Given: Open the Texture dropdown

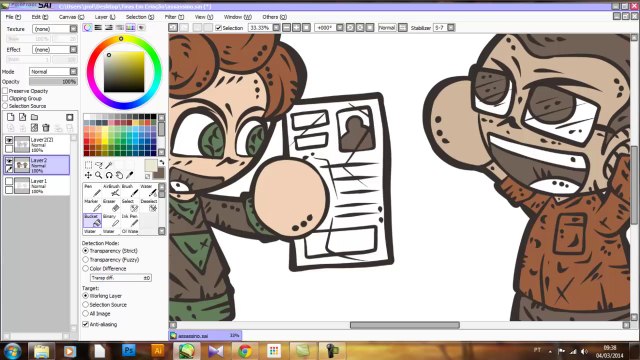Looking at the screenshot, I should (73, 29).
